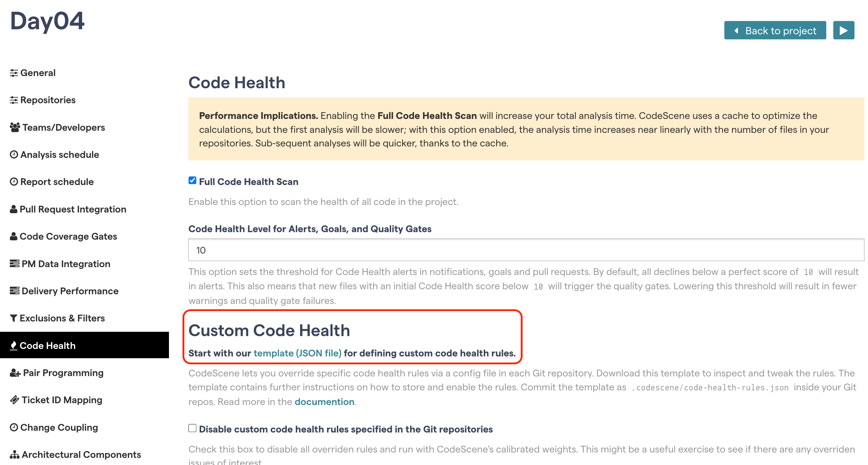The width and height of the screenshot is (868, 465).
Task: Uncheck the Full Code Health Scan checkbox
Action: [x=193, y=180]
